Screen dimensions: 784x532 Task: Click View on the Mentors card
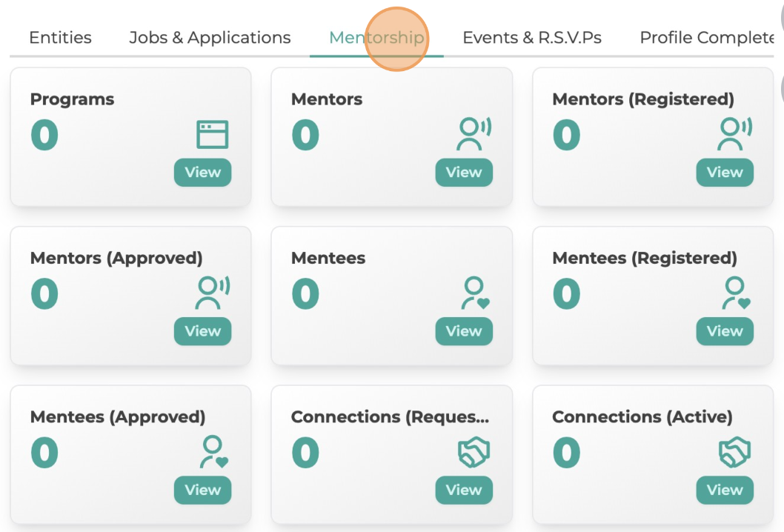coord(464,173)
